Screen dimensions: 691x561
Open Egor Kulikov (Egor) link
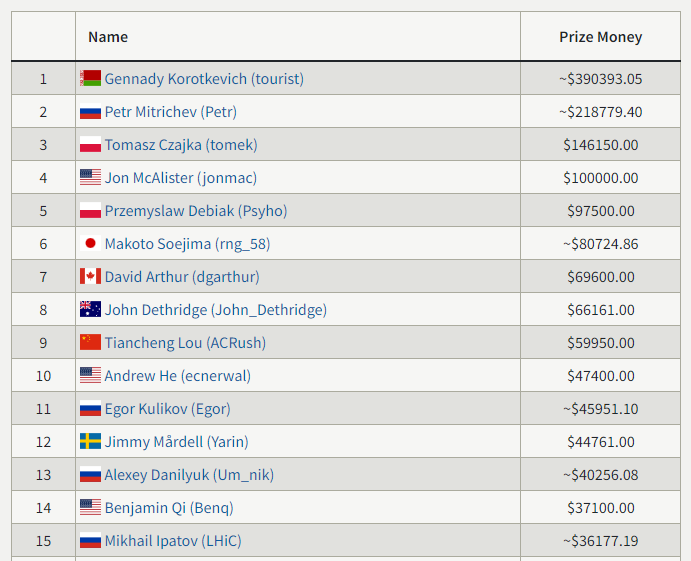[167, 409]
